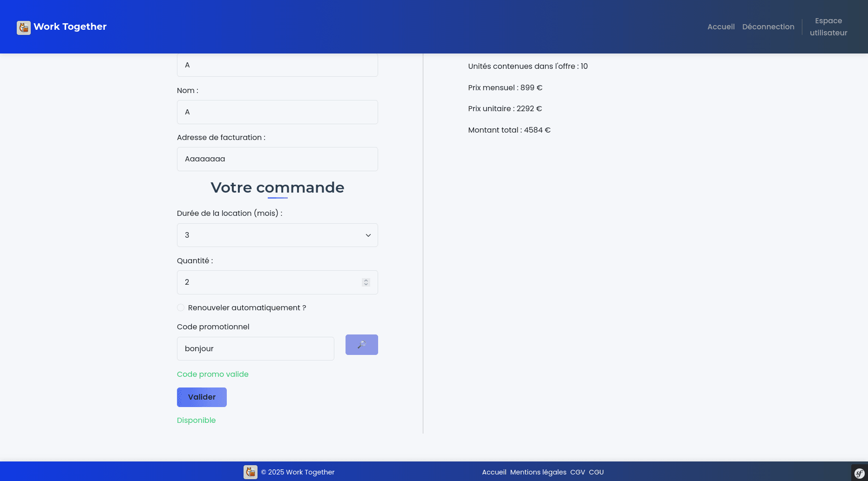Screen dimensions: 868x481
Task: Click the Work Together logo icon in header
Action: click(24, 27)
